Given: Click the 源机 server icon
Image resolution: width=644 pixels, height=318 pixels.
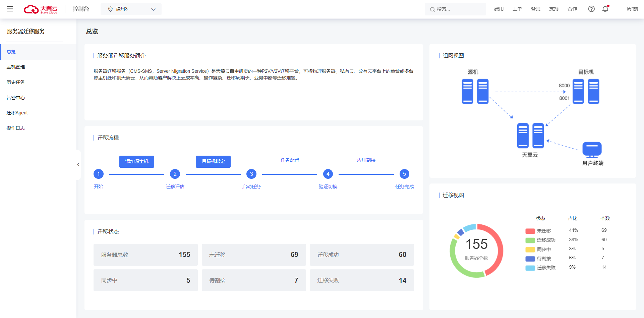Looking at the screenshot, I should tap(475, 91).
